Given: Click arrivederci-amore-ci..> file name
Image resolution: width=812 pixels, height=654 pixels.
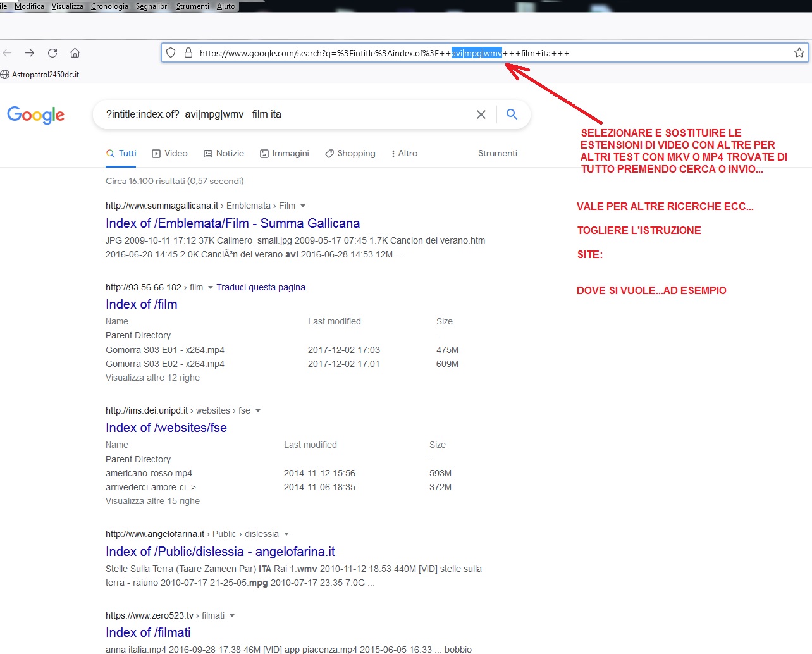Looking at the screenshot, I should click(x=151, y=487).
